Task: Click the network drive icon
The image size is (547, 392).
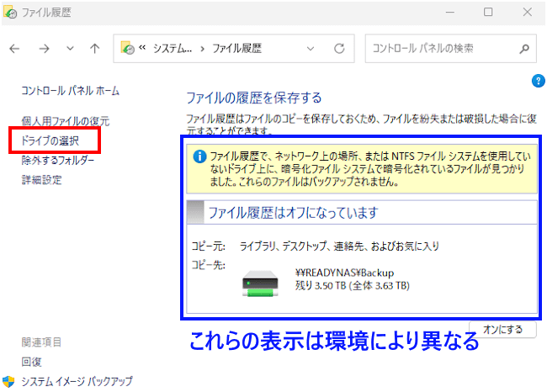Action: point(260,283)
